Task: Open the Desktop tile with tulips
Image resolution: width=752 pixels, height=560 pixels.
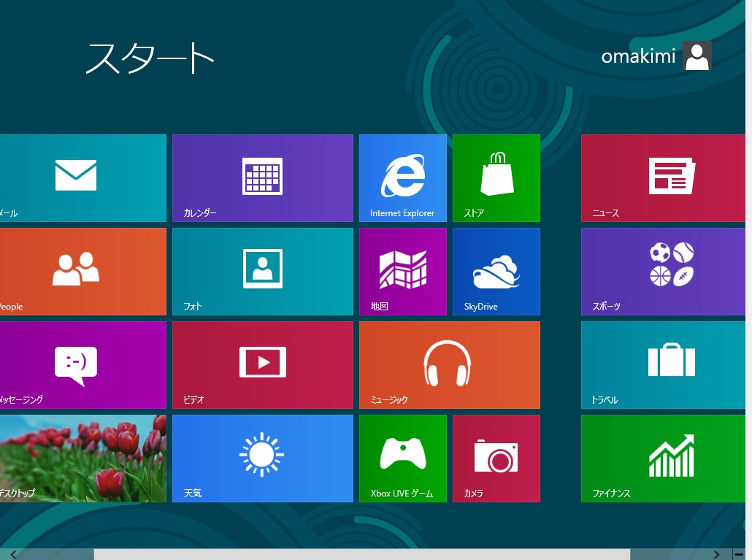Action: [83, 459]
